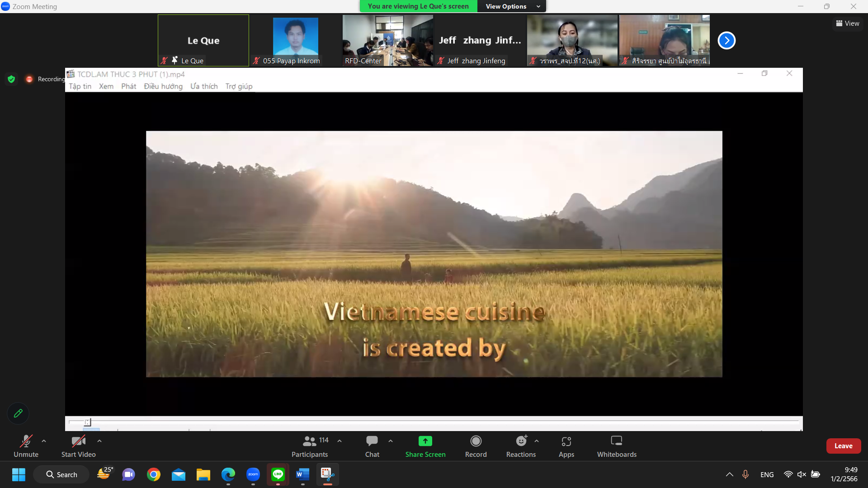The height and width of the screenshot is (488, 868).
Task: Click the green encryption shield icon
Action: click(x=11, y=79)
